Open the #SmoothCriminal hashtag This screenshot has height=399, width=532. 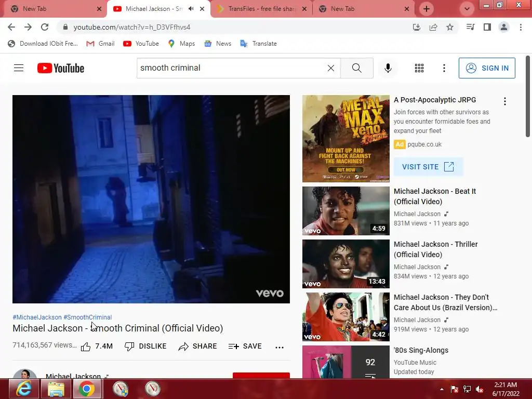(87, 317)
